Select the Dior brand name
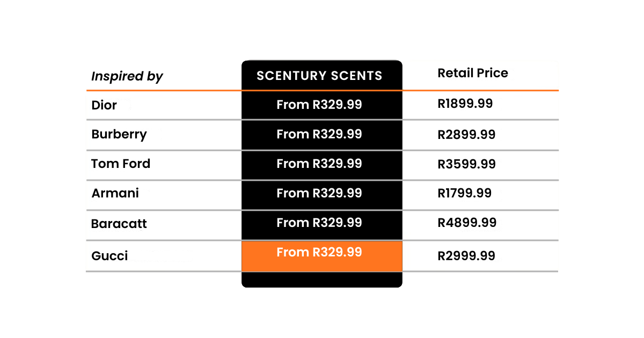The image size is (644, 338). tap(104, 105)
